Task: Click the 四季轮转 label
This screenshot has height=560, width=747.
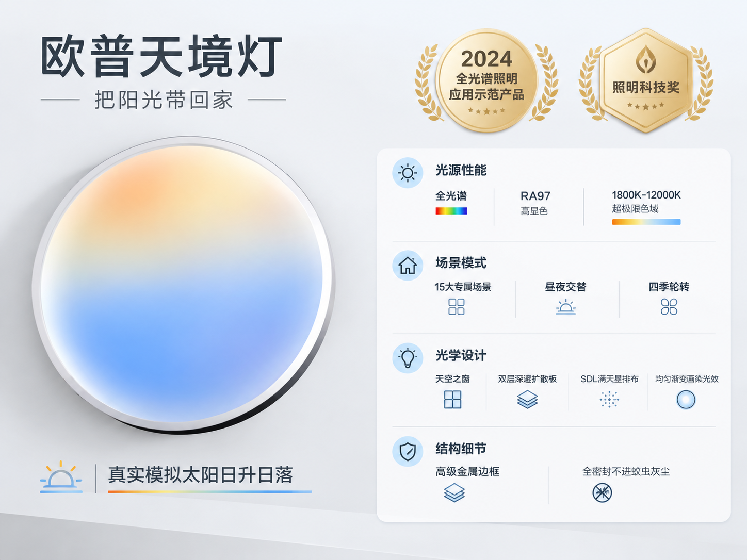Action: point(669,287)
